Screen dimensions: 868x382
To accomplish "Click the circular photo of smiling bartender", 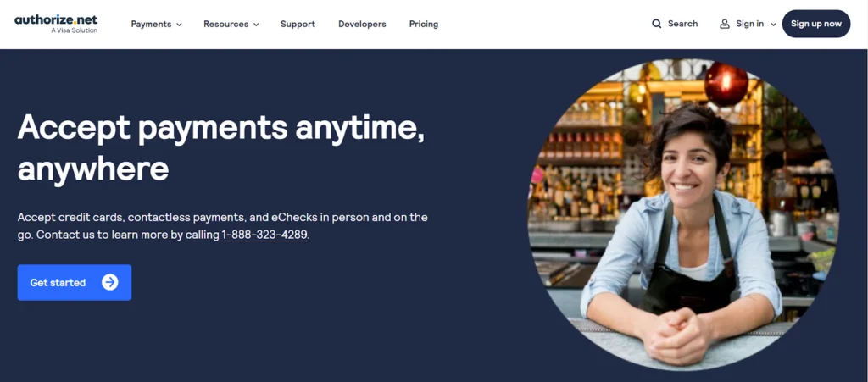I will click(683, 214).
